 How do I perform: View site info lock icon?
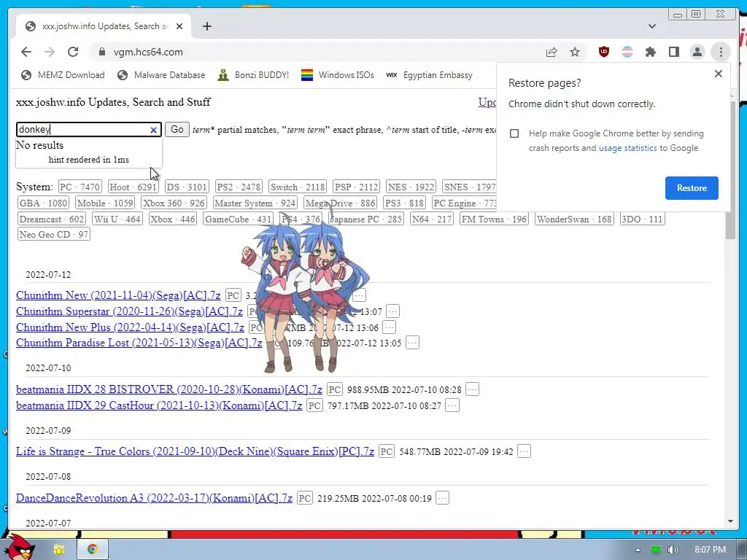pyautogui.click(x=102, y=52)
